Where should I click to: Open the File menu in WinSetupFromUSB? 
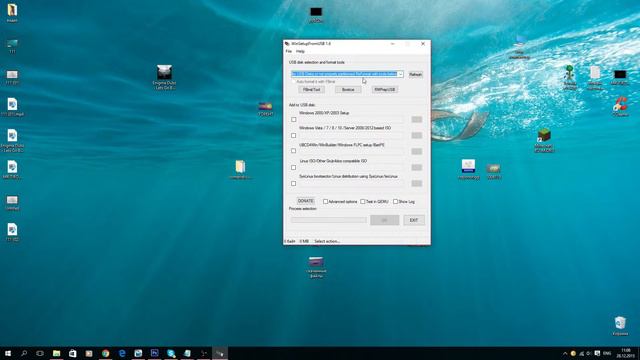click(289, 51)
